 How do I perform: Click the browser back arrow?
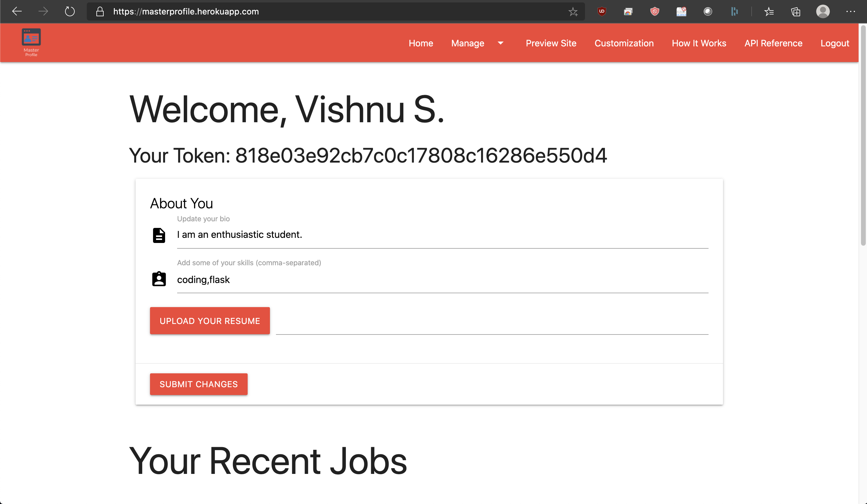17,11
